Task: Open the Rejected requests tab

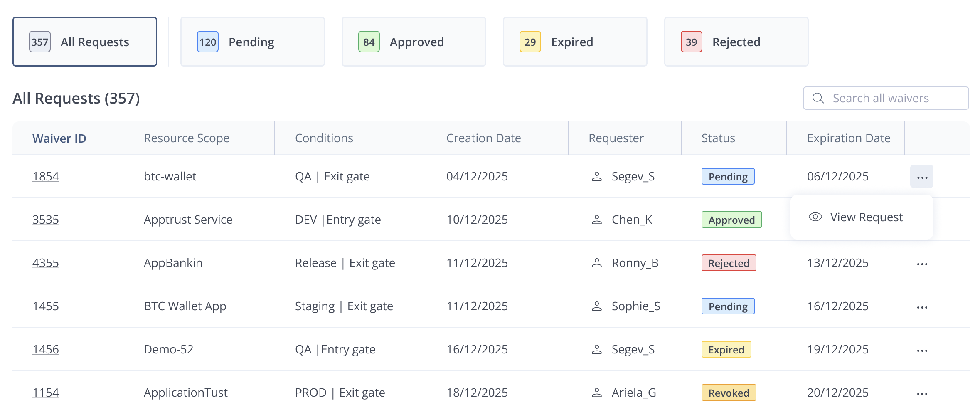Action: tap(736, 42)
